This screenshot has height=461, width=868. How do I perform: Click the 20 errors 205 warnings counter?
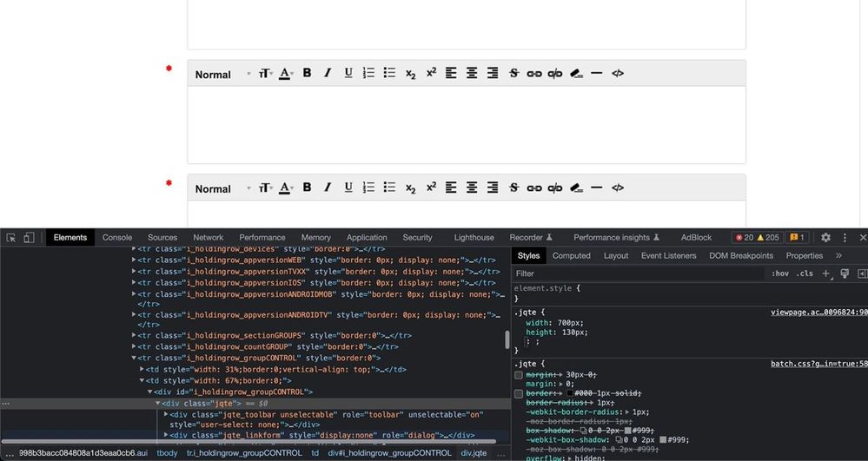click(758, 237)
